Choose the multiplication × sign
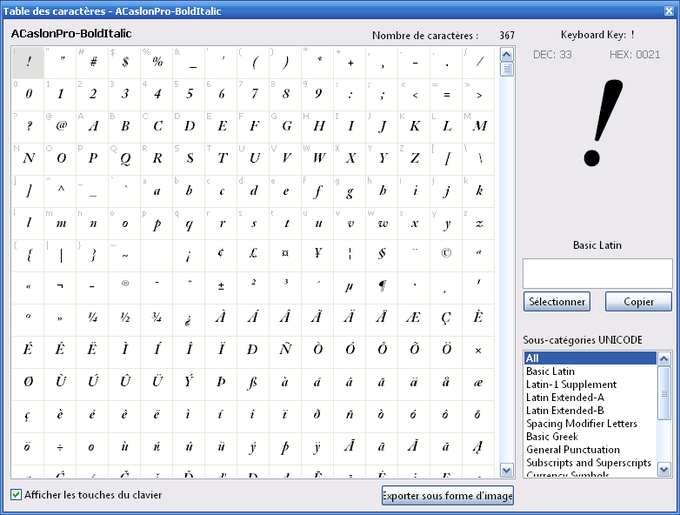This screenshot has width=680, height=515. tap(479, 351)
